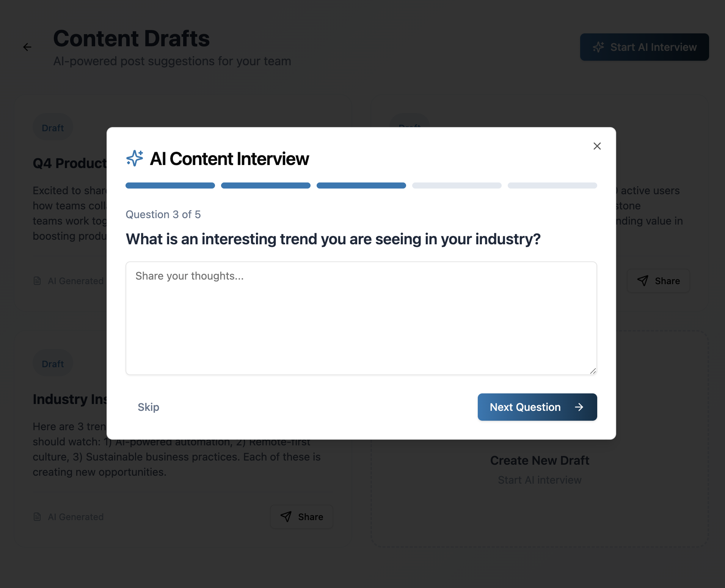Click the paper plane icon in Industry draft Share
725x588 pixels.
click(286, 517)
